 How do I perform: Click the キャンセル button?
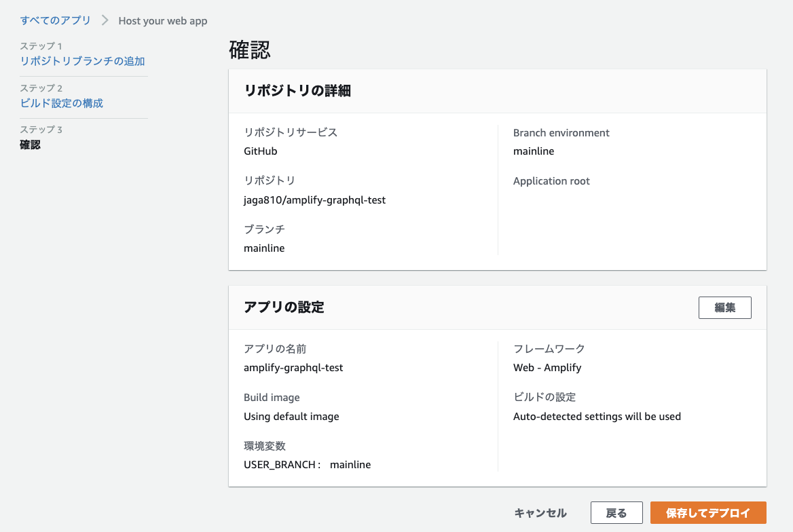click(540, 513)
